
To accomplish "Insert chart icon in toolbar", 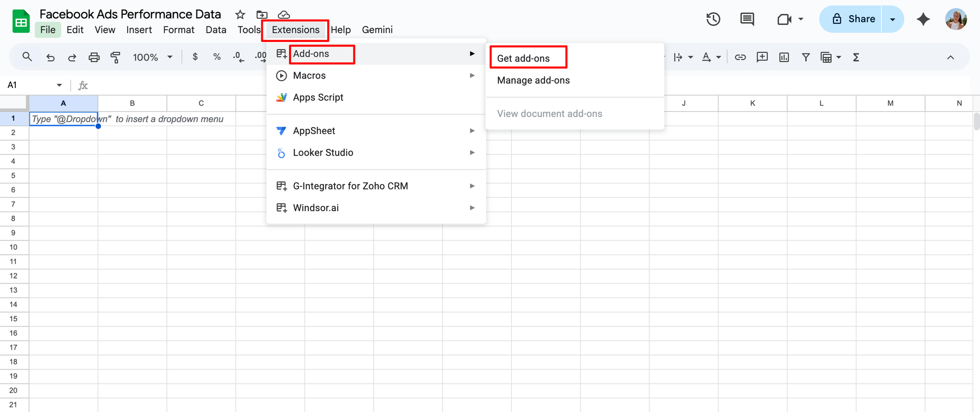I will (784, 57).
